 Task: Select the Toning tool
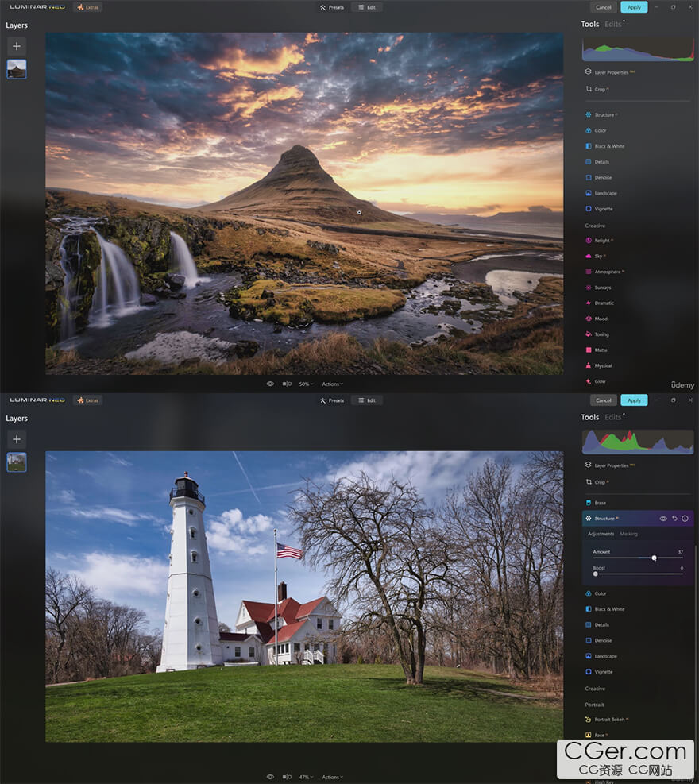601,334
